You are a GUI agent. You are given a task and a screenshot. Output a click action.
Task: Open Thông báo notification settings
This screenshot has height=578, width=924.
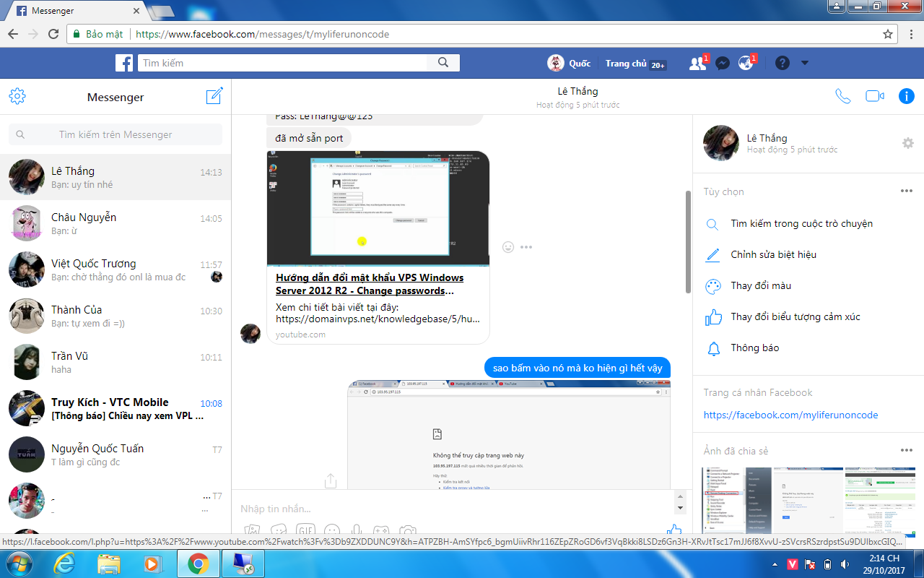754,348
